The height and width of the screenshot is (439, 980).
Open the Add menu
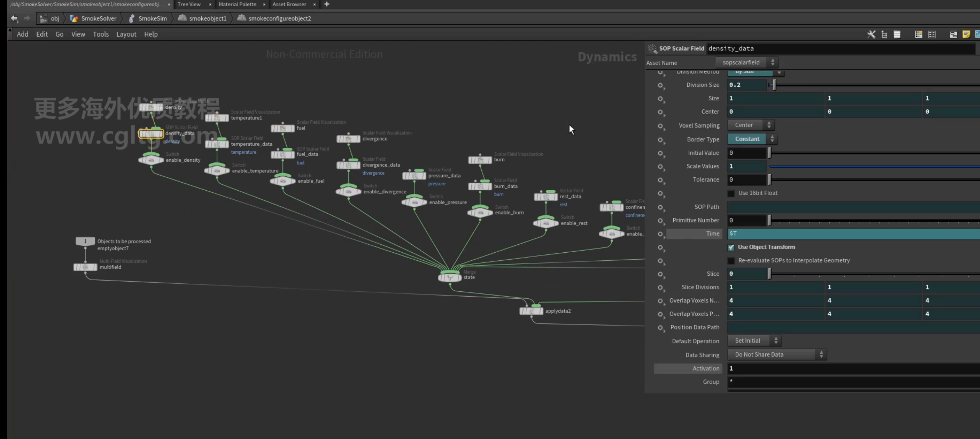22,34
